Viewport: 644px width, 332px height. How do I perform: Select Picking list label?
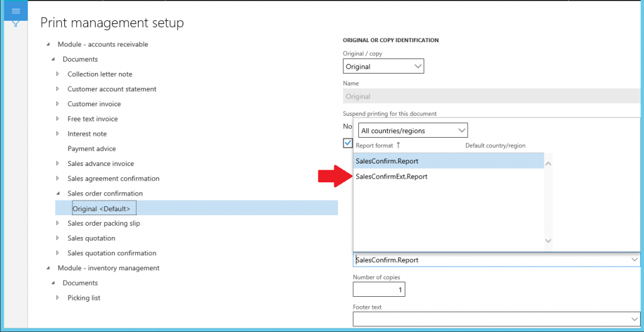[84, 298]
